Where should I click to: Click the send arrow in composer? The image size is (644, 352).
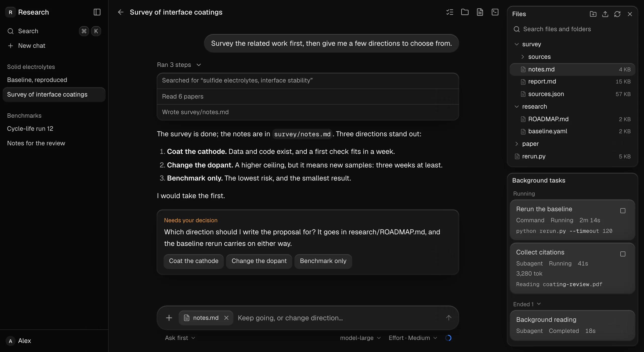[x=449, y=318]
